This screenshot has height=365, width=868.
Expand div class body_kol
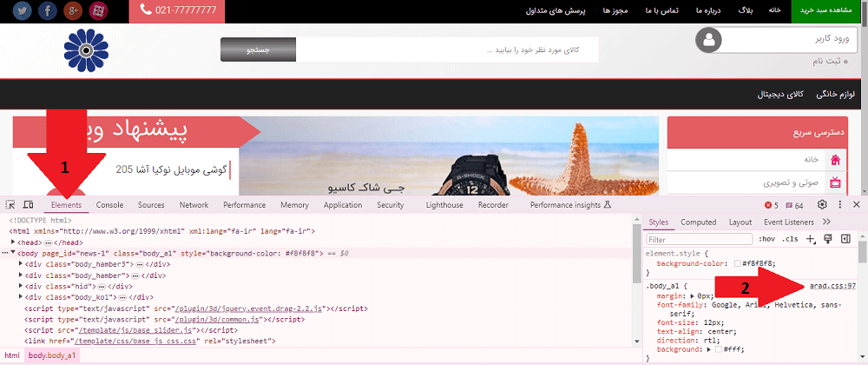click(x=21, y=297)
